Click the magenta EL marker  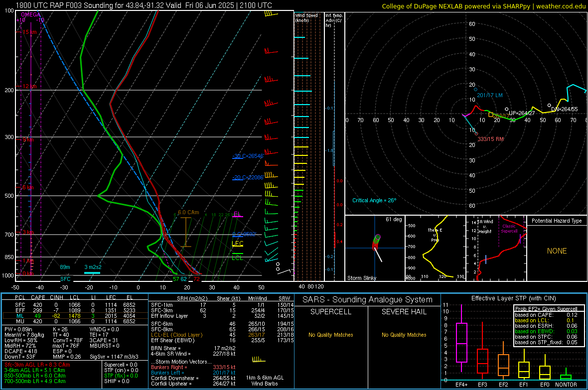tap(237, 215)
